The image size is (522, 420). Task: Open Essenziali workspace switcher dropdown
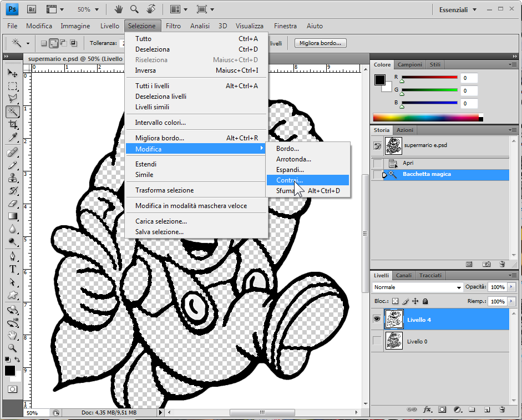pyautogui.click(x=458, y=9)
